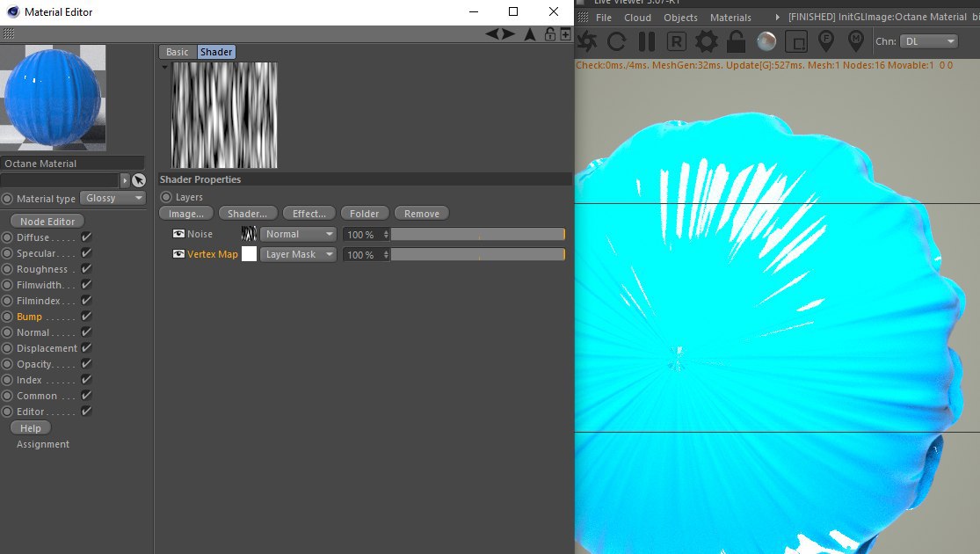
Task: Click the forward arrow in Material Editor
Action: click(x=509, y=34)
